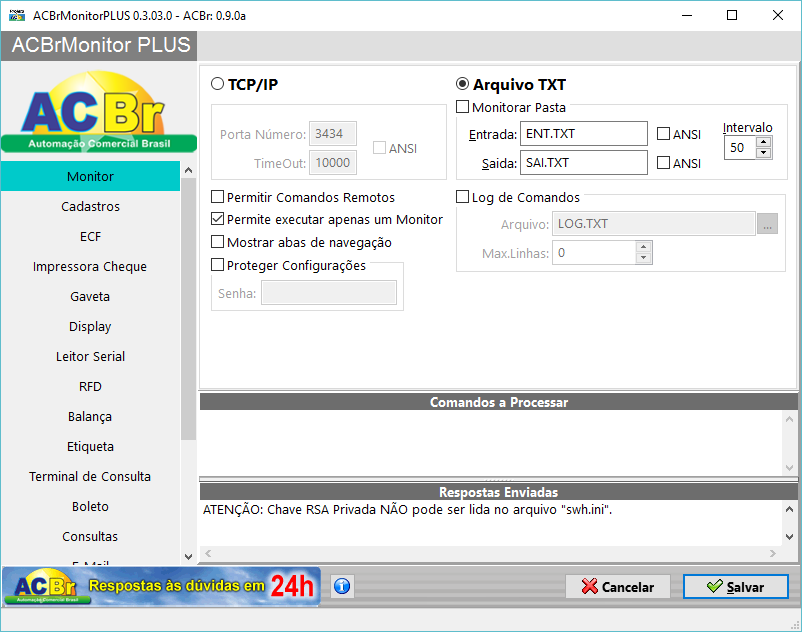Go to the Balança section
Viewport: 802px width, 632px height.
tap(91, 417)
